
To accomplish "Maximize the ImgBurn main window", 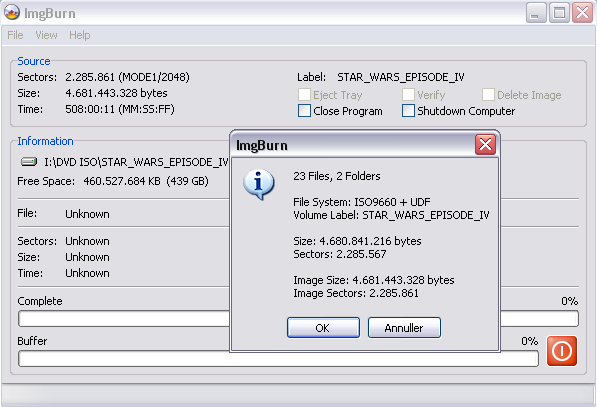I will (x=559, y=13).
